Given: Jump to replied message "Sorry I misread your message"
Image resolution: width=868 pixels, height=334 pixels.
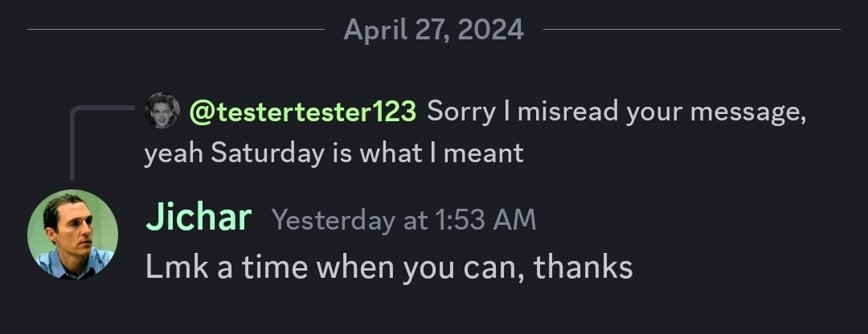Looking at the screenshot, I should click(616, 112).
